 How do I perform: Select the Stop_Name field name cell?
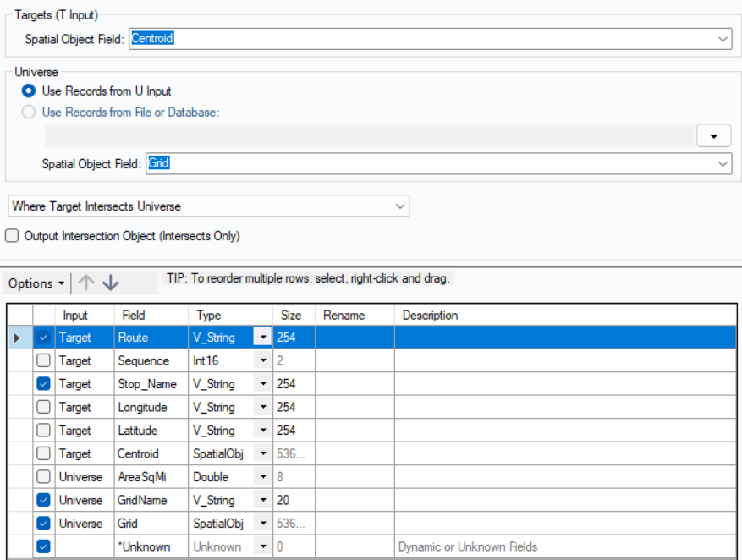[x=151, y=383]
